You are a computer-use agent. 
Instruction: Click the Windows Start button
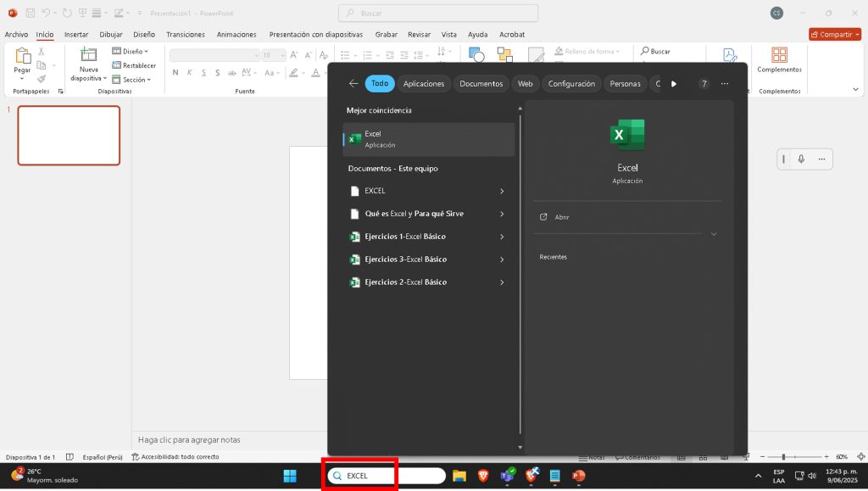point(290,476)
